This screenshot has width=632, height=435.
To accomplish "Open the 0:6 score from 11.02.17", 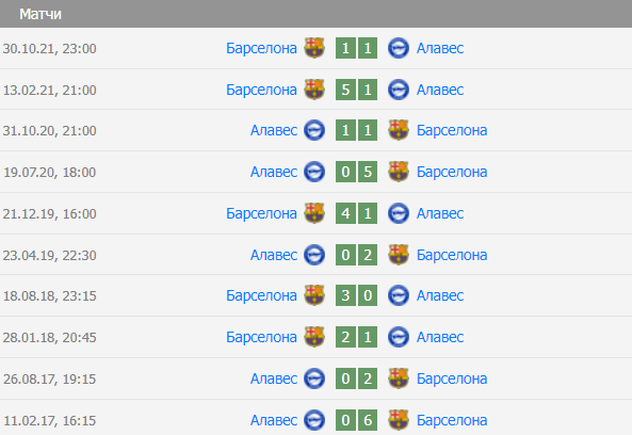I will (x=356, y=420).
